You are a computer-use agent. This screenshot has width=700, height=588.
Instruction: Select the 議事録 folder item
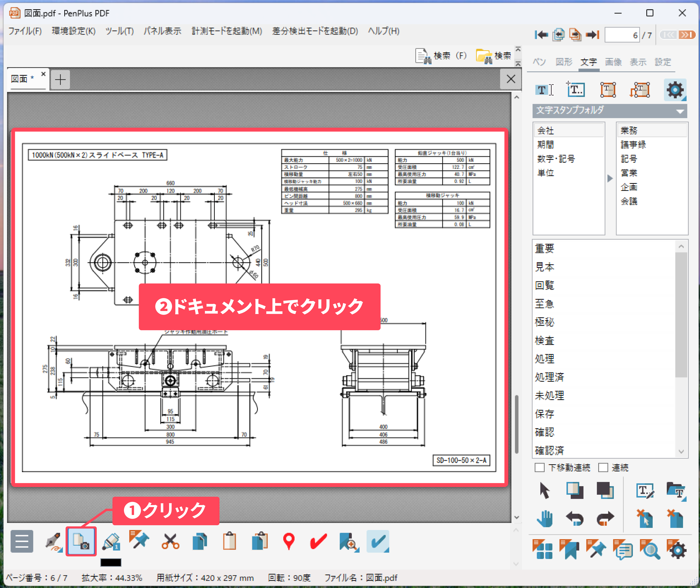(633, 145)
